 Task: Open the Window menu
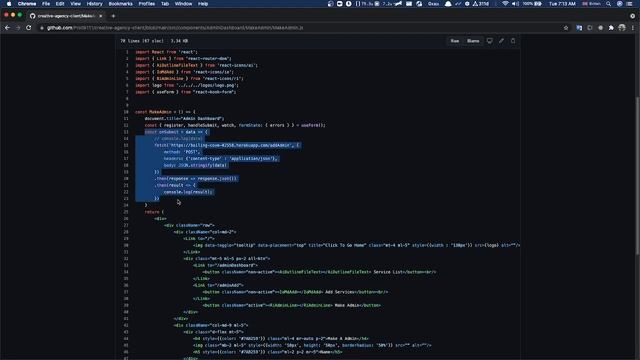point(183,4)
